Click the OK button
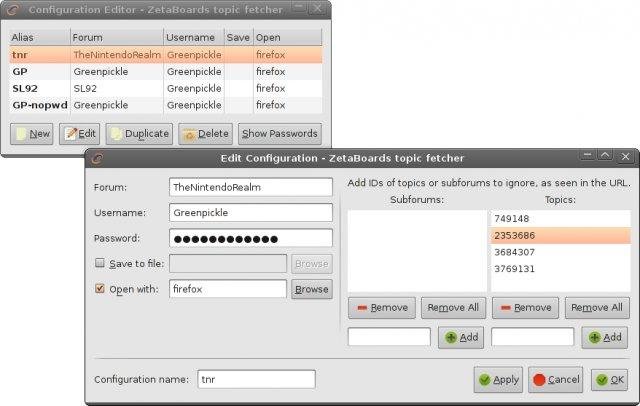This screenshot has width=640, height=406. point(609,380)
